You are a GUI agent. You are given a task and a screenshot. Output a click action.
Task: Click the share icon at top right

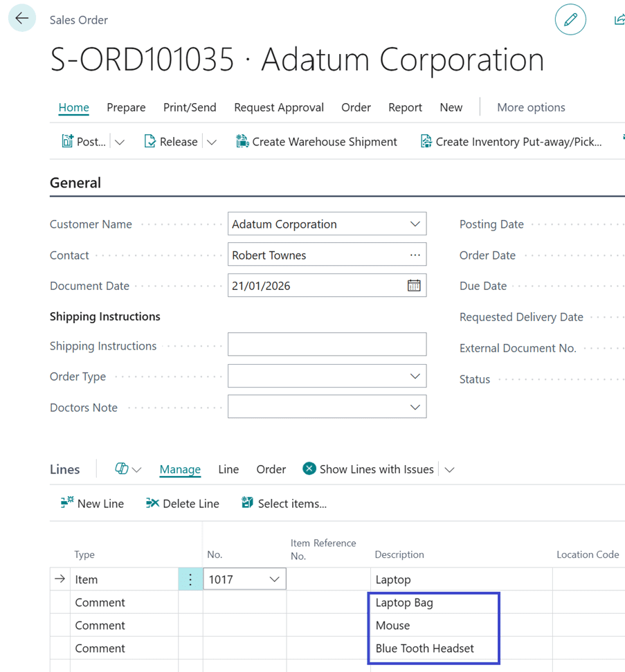[x=619, y=20]
